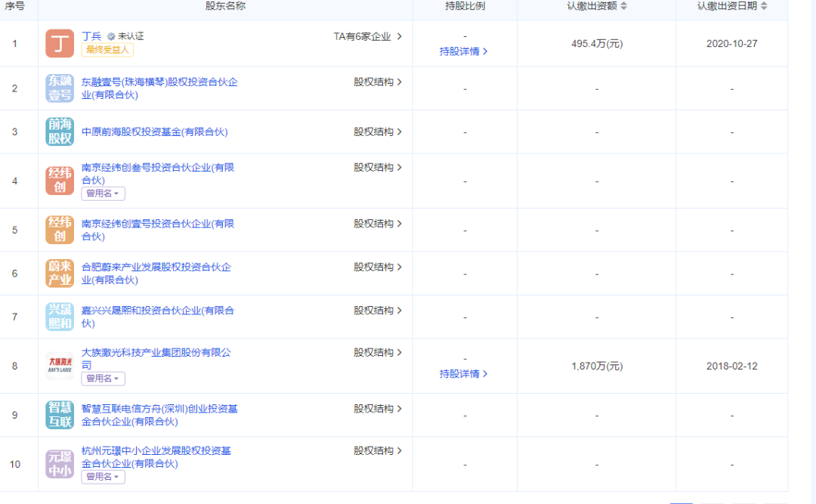Click the 兴晟熙和 shareholder logo icon
The height and width of the screenshot is (504, 816).
[x=60, y=317]
